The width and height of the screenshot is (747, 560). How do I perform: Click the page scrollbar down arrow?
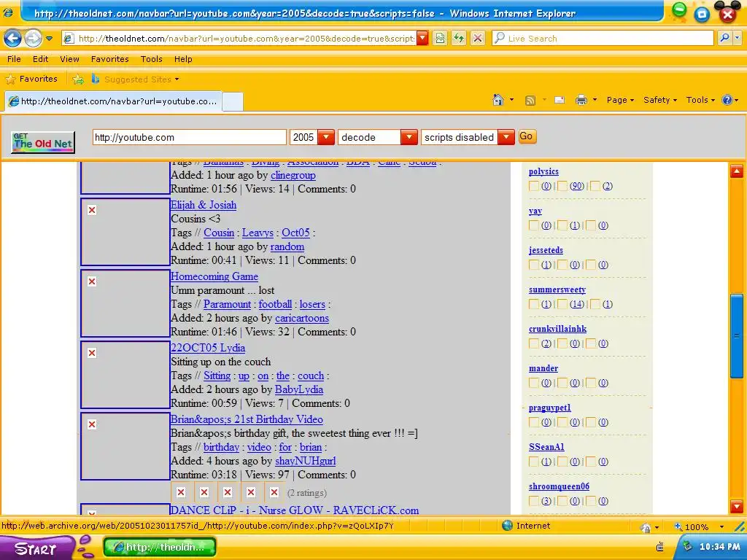[737, 506]
